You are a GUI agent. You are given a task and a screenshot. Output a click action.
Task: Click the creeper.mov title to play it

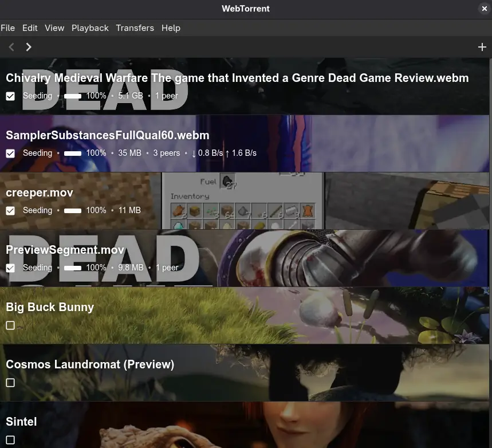pyautogui.click(x=39, y=192)
